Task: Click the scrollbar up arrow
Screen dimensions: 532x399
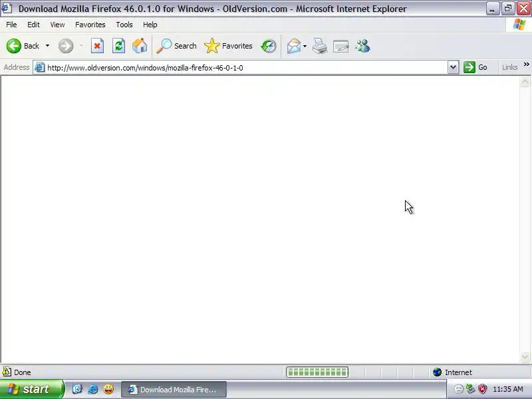Action: tap(525, 81)
